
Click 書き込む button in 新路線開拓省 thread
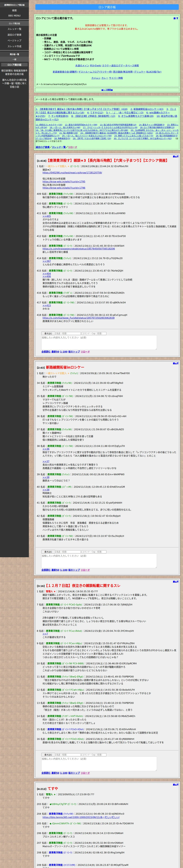pyautogui.click(x=48, y=552)
